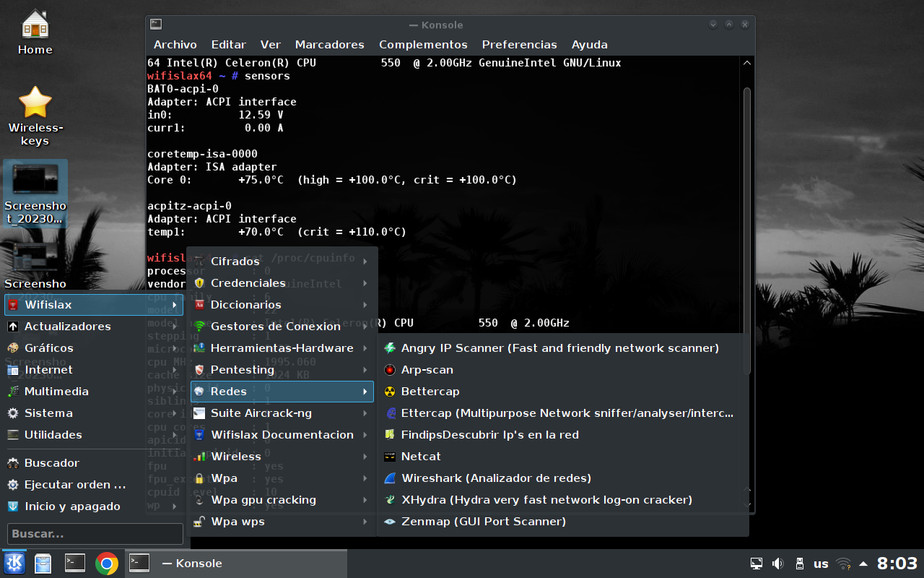
Task: Open the Preferencias menu in Konsole
Action: pyautogui.click(x=520, y=45)
